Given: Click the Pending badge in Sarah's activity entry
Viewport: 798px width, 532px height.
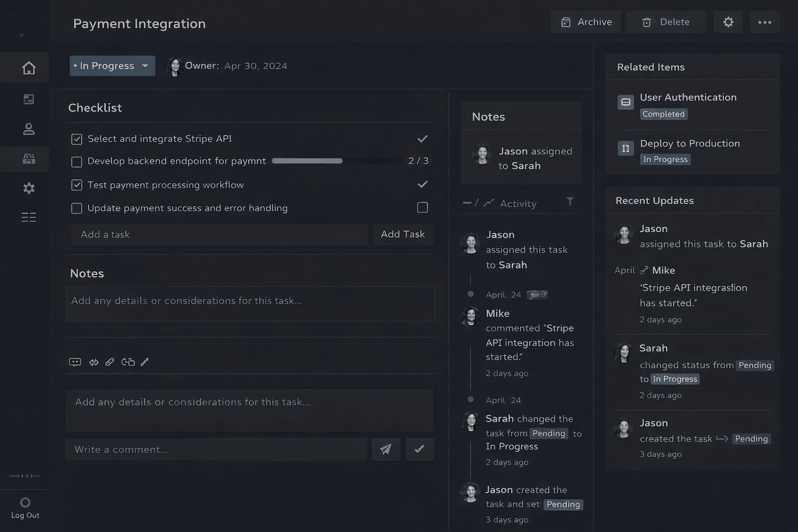Looking at the screenshot, I should (549, 433).
